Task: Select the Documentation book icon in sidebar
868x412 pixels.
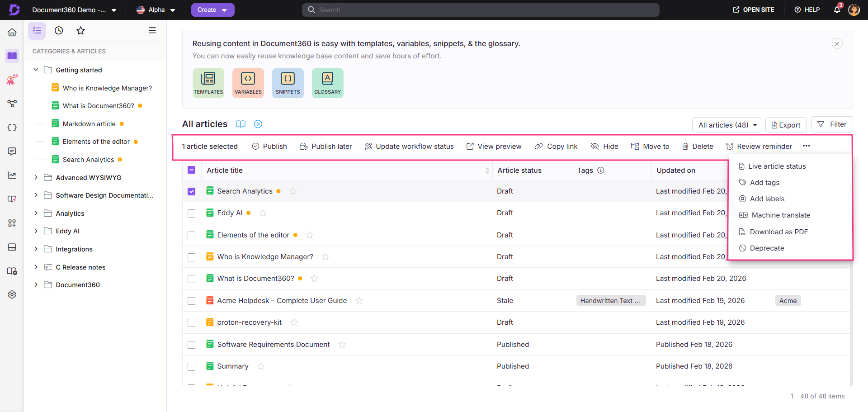Action: point(12,56)
